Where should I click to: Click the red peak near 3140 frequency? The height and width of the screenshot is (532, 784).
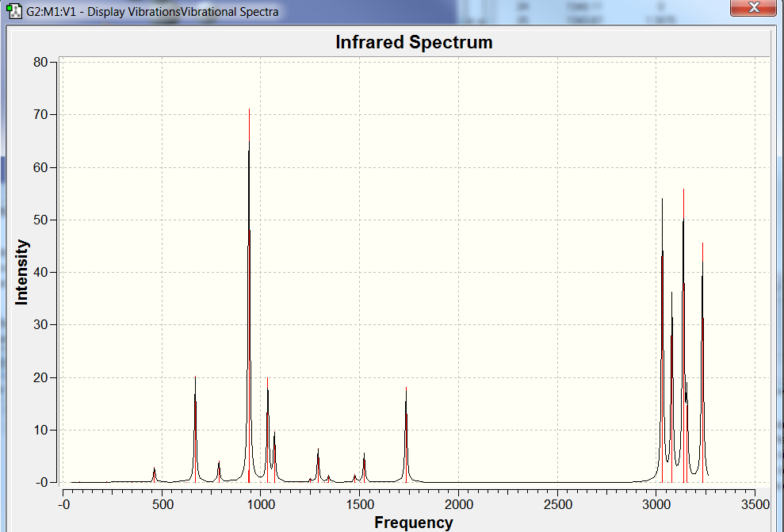683,335
